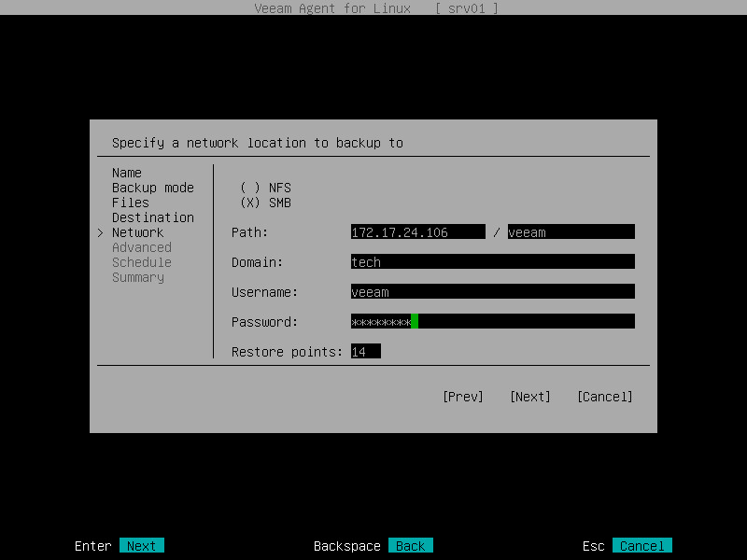This screenshot has height=560, width=747.
Task: Focus the Username input field
Action: [493, 291]
